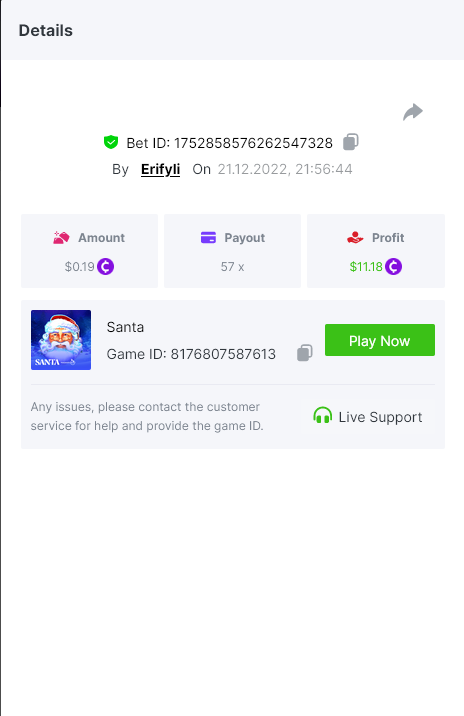Viewport: 464px width, 716px height.
Task: Click the currency coin beside $0.19
Action: 105,266
